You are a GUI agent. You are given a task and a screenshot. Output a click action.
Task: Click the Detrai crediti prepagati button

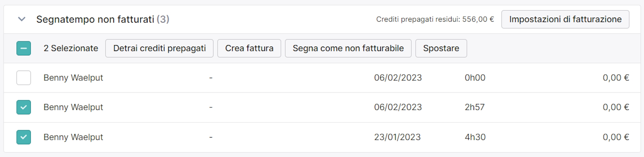(159, 48)
